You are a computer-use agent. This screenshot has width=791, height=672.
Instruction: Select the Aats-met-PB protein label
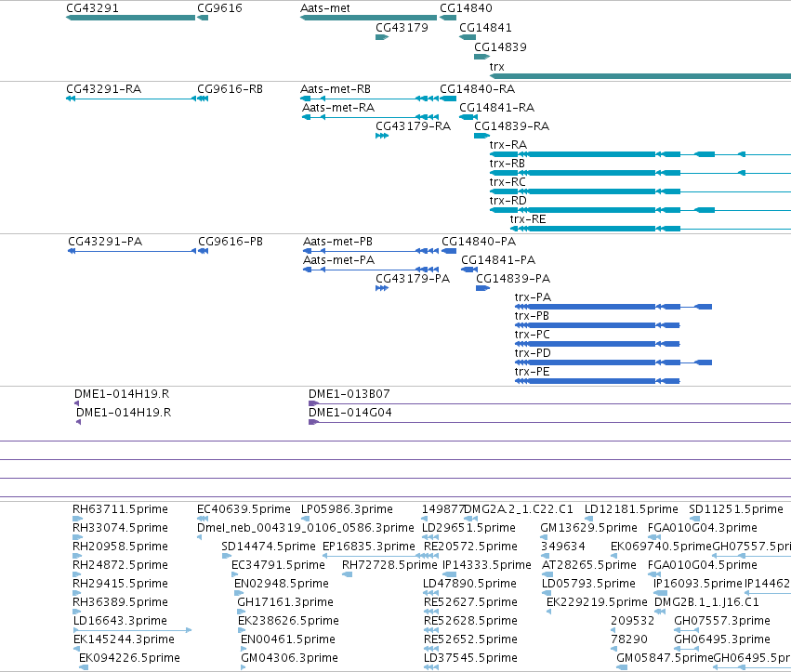337,241
